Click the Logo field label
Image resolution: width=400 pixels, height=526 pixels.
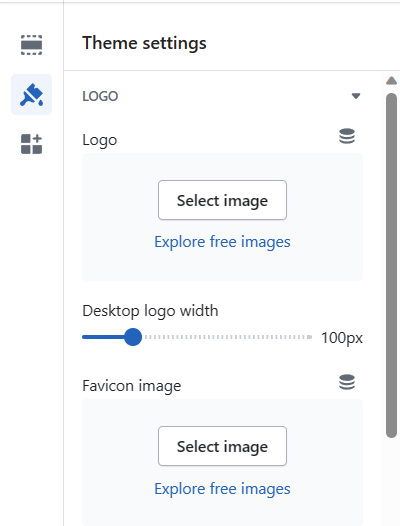click(x=100, y=140)
